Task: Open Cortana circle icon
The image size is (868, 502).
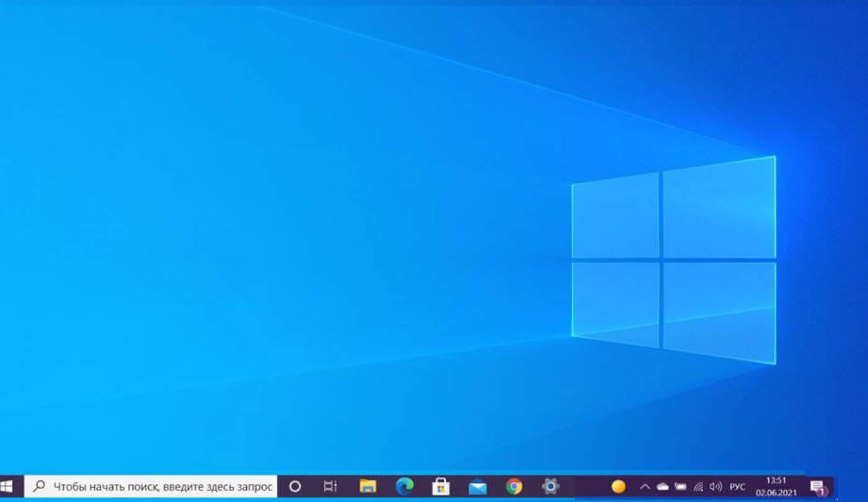Action: tap(295, 487)
